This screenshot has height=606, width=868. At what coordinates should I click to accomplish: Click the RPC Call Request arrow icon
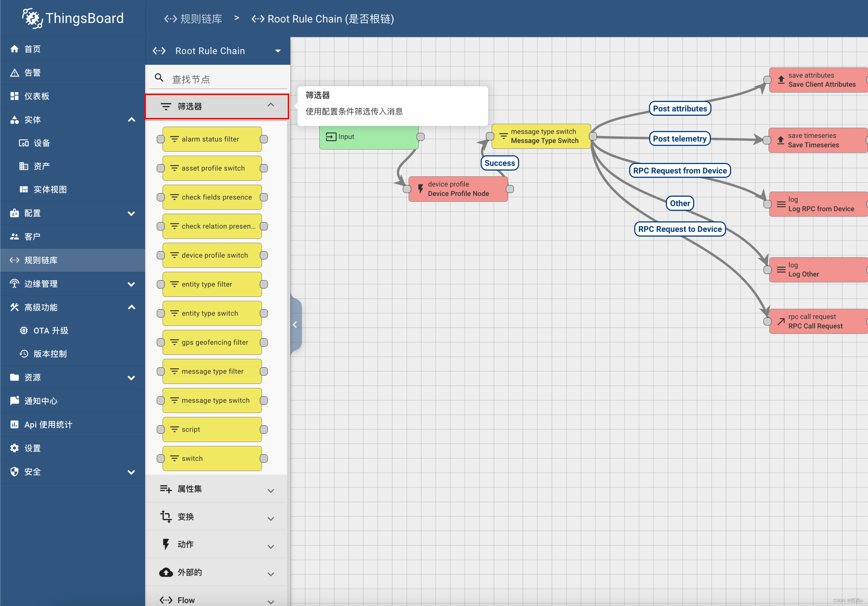(781, 322)
